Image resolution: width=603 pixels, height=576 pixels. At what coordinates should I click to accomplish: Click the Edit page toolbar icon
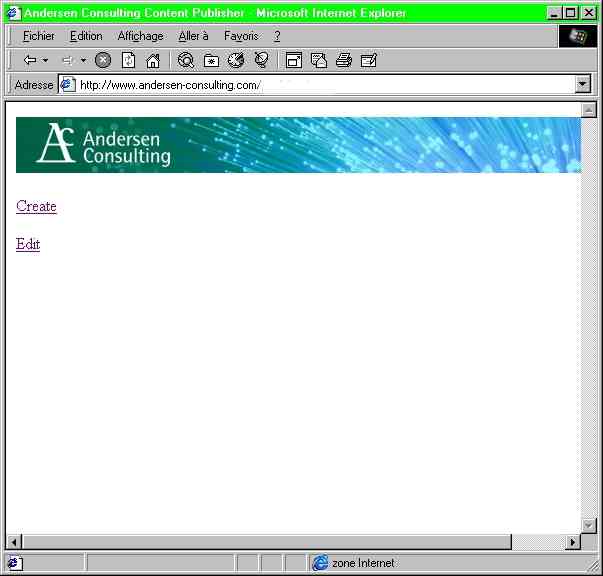[368, 60]
